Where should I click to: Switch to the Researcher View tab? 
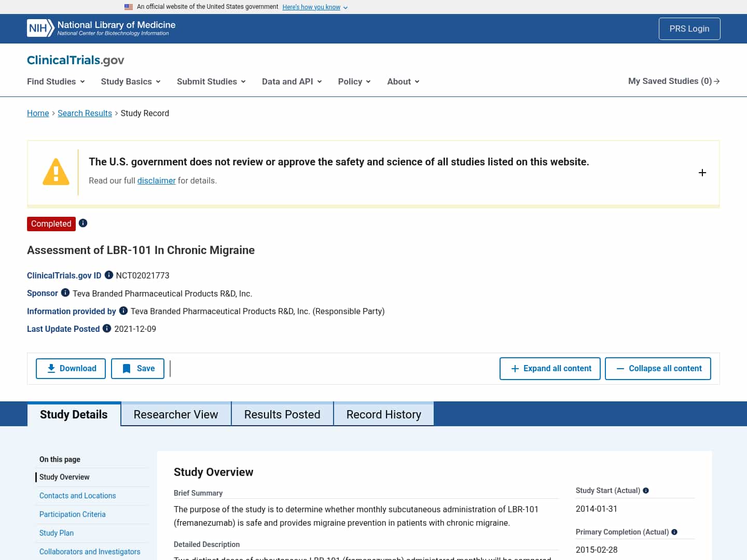(x=176, y=414)
